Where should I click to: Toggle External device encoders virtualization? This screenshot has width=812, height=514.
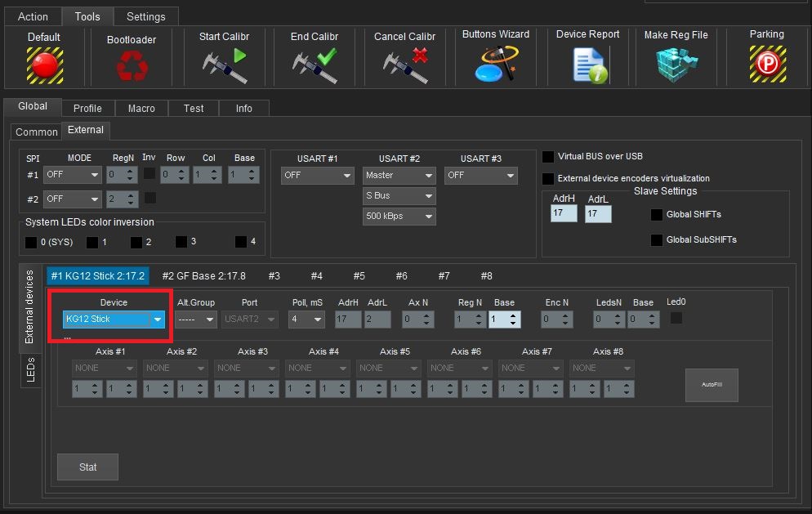coord(548,178)
